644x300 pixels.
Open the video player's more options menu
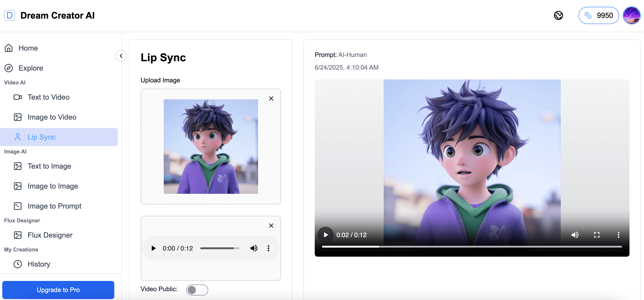pos(618,235)
